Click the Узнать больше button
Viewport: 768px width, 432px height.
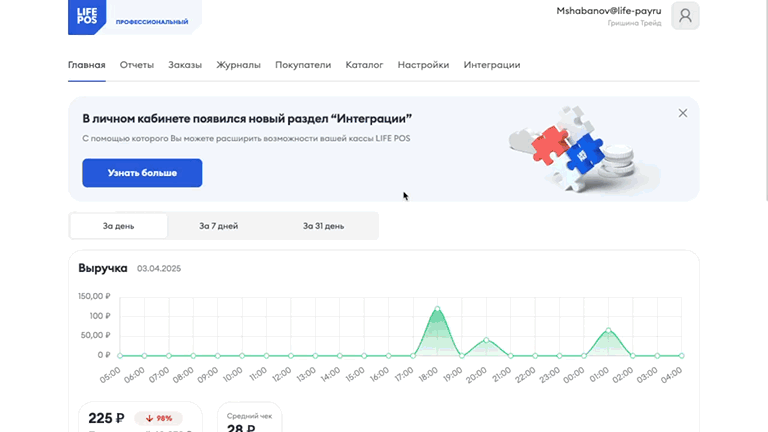[142, 173]
